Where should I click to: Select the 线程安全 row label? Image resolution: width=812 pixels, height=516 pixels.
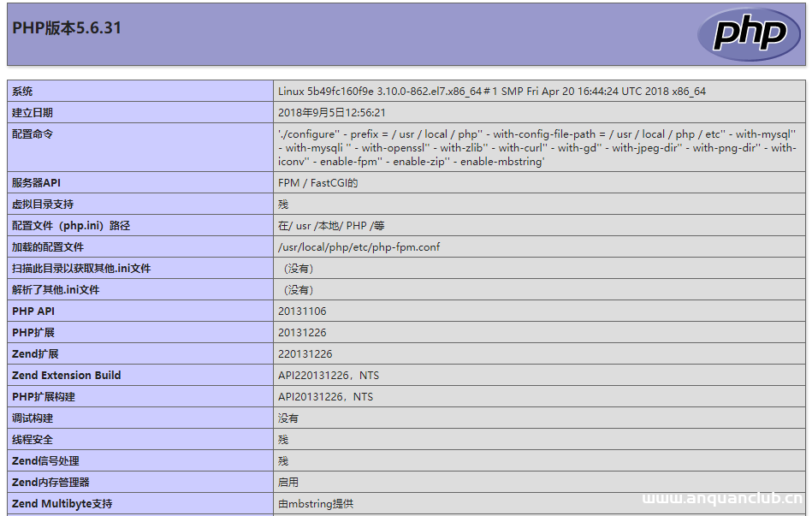(x=33, y=440)
